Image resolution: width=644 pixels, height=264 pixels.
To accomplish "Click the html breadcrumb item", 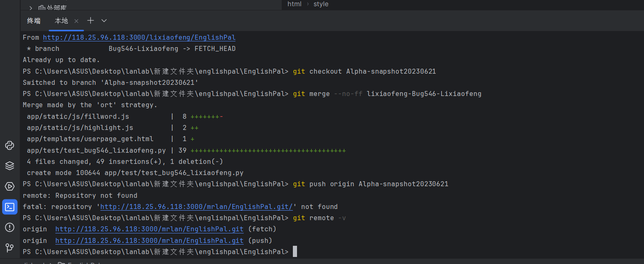I will [x=295, y=4].
